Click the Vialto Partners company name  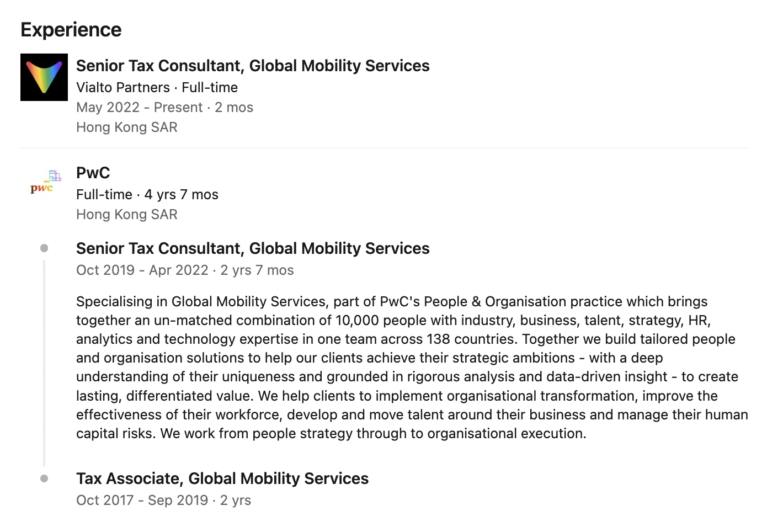pyautogui.click(x=123, y=87)
